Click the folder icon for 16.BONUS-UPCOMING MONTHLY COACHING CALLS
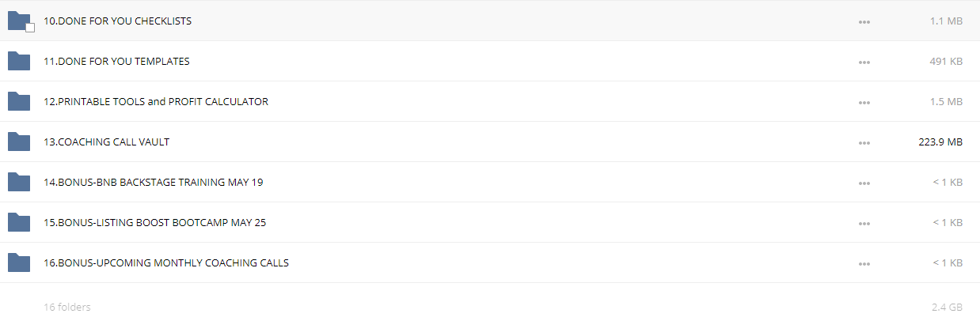Viewport: 980px width, 336px height. pos(18,262)
